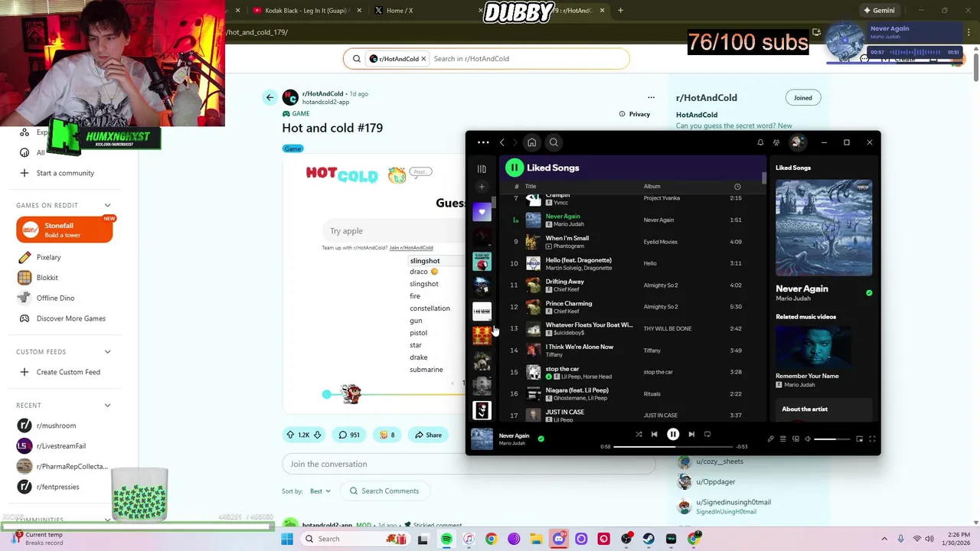Image resolution: width=980 pixels, height=551 pixels.
Task: Adjust Spotify volume slider
Action: 831,439
